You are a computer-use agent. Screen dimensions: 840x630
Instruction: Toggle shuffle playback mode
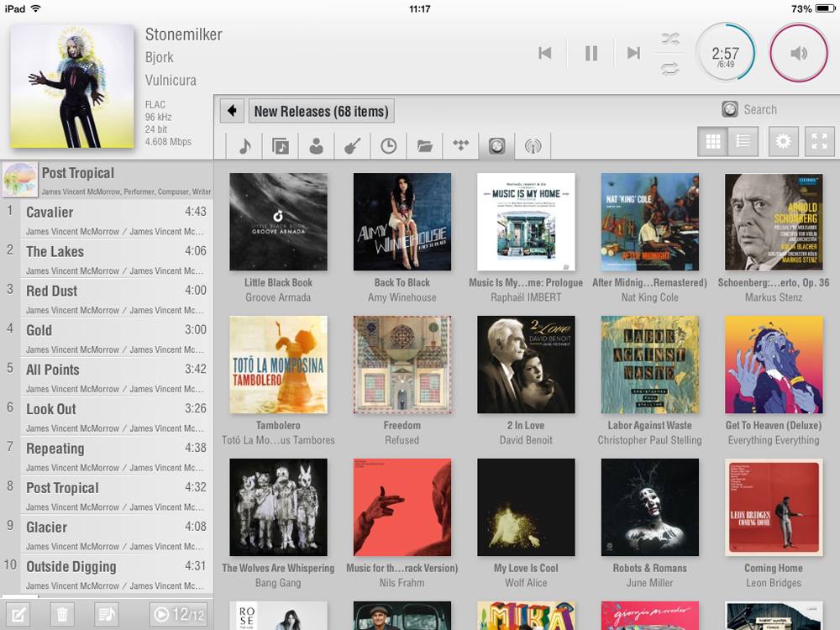pos(670,39)
